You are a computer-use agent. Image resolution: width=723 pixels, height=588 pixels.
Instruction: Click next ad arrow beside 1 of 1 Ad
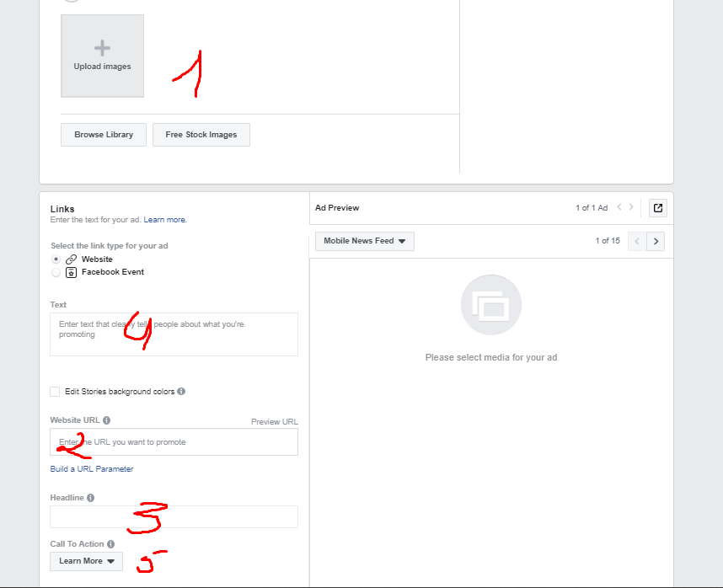point(631,207)
